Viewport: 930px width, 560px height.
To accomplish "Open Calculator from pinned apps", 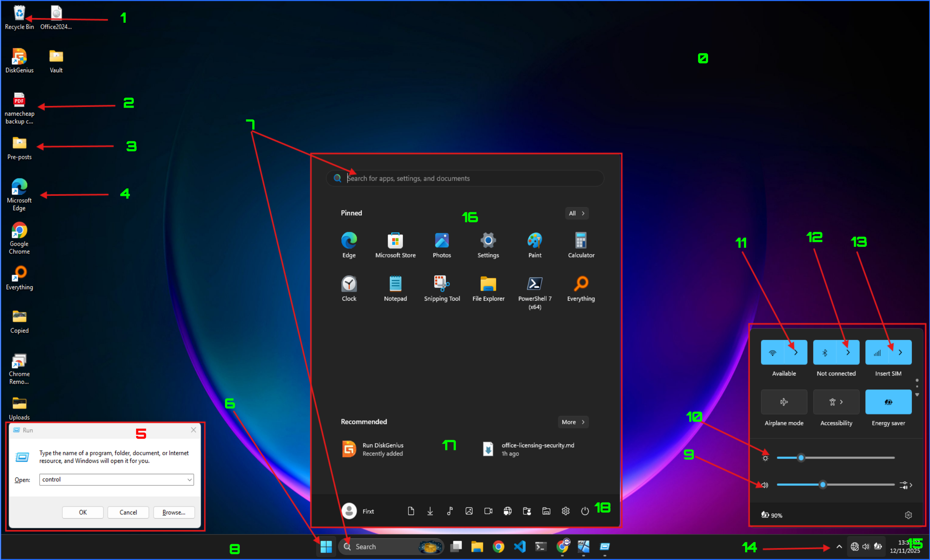I will 581,245.
